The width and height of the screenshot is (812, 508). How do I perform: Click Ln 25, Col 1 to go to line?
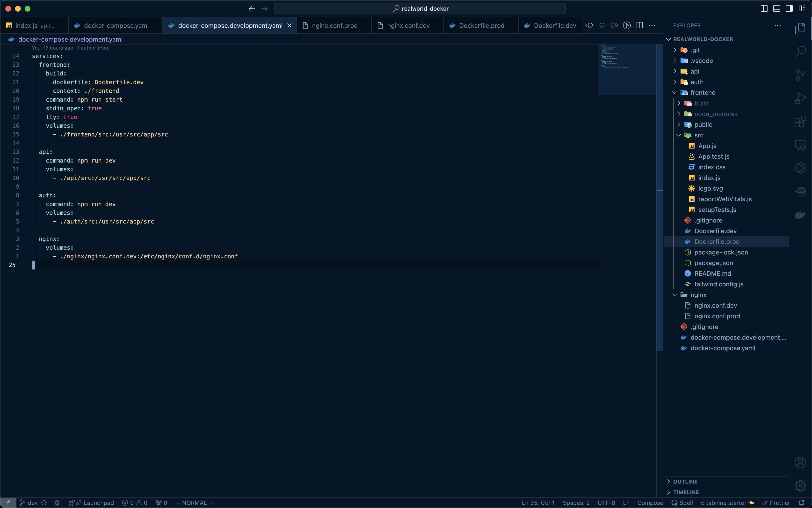[538, 503]
